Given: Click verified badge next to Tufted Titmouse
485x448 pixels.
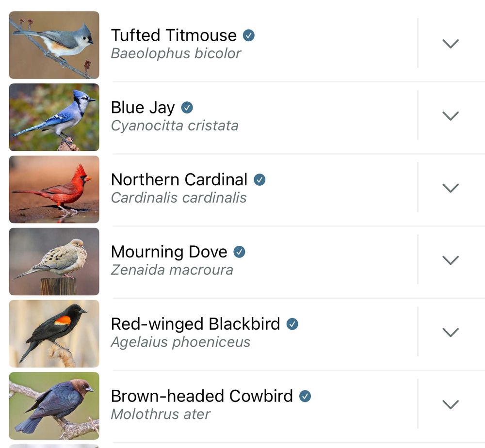Looking at the screenshot, I should (249, 35).
